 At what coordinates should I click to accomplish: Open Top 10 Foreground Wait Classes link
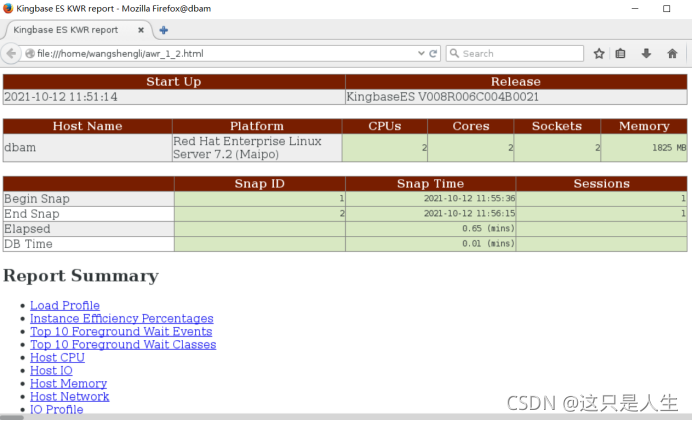pyautogui.click(x=123, y=344)
